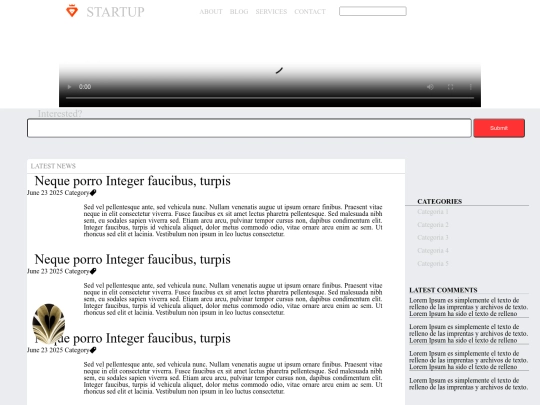Click the third article's June 23 2025 date

pyautogui.click(x=45, y=350)
